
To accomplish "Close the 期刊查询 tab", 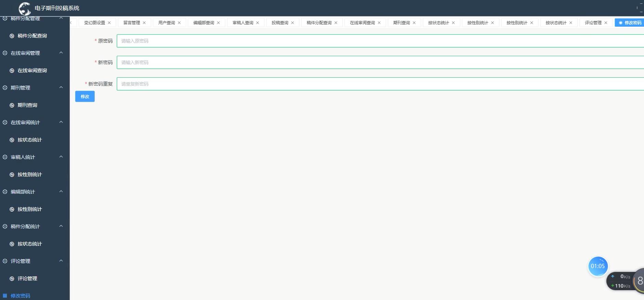I will point(414,23).
